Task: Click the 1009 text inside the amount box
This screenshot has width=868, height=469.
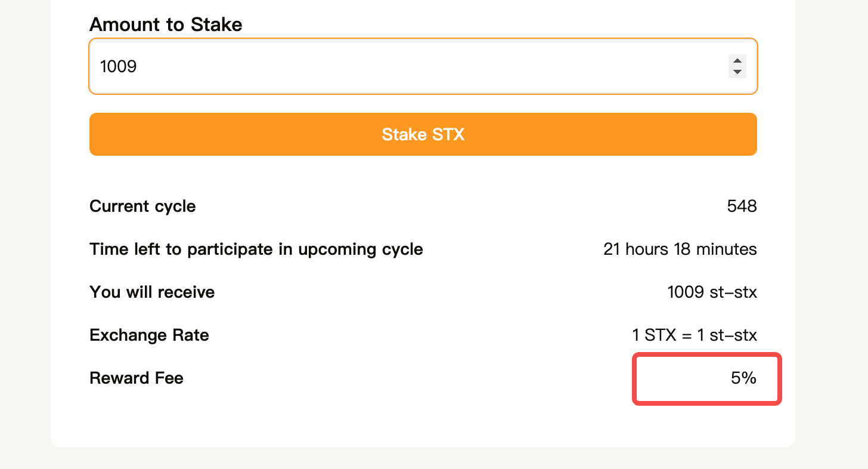Action: pos(119,66)
